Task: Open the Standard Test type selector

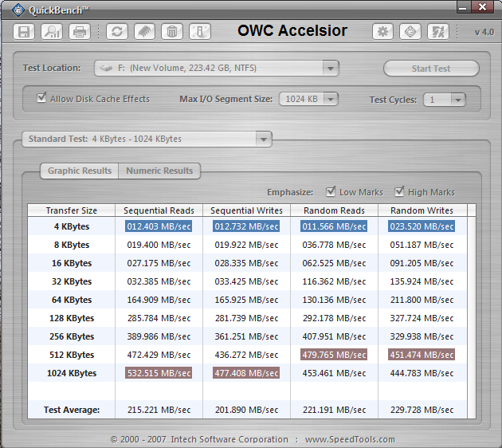Action: coord(263,140)
